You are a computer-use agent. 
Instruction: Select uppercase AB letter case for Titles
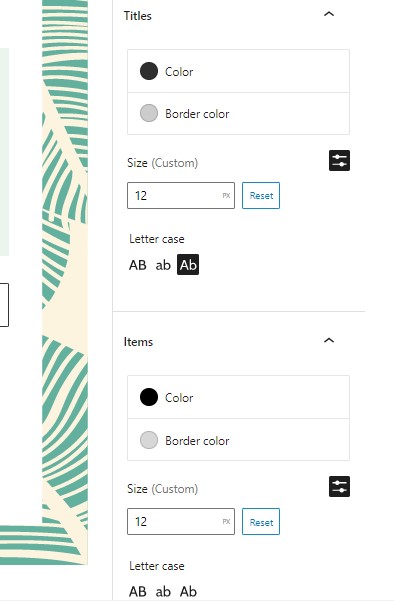point(138,265)
